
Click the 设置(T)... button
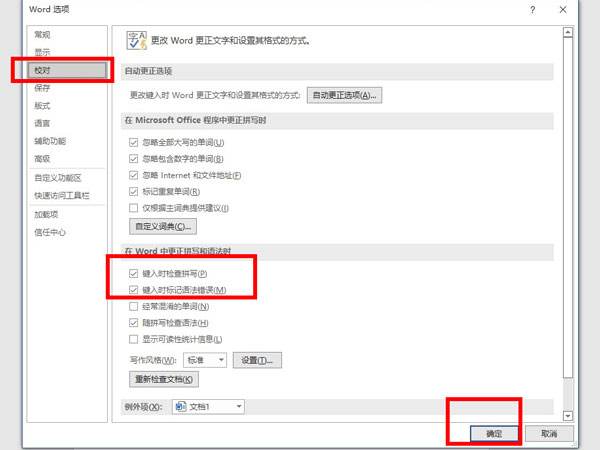[x=257, y=360]
